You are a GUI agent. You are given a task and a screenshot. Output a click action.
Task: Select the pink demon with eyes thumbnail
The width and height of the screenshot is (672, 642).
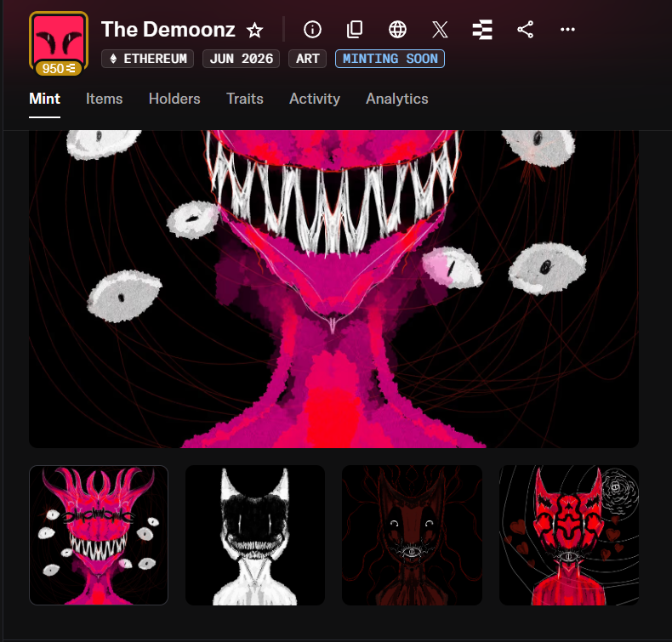[x=99, y=536]
